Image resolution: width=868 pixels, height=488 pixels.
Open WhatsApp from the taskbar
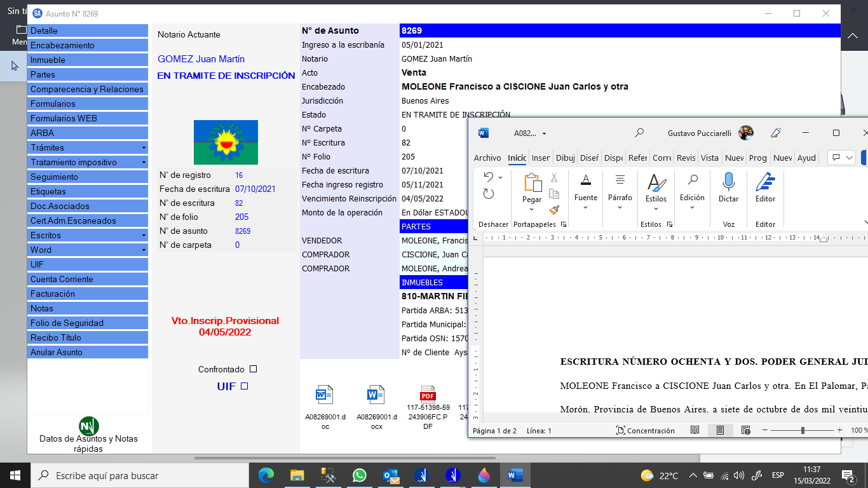pos(359,475)
